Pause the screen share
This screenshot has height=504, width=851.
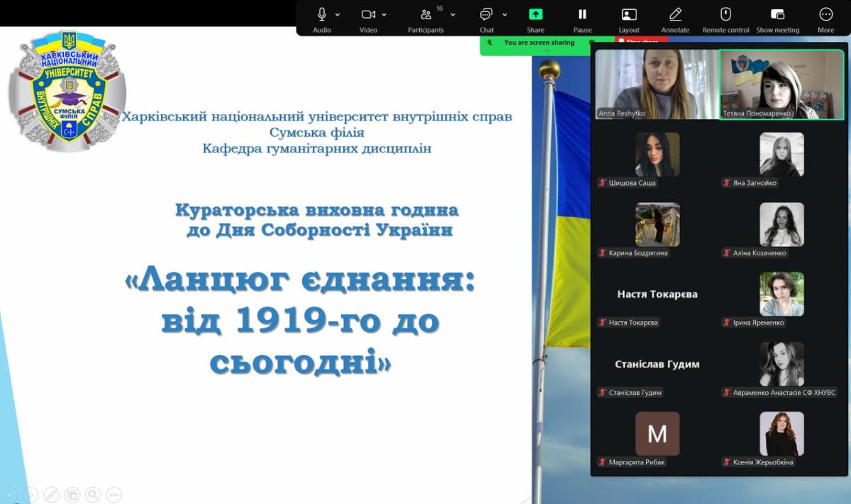pos(582,15)
